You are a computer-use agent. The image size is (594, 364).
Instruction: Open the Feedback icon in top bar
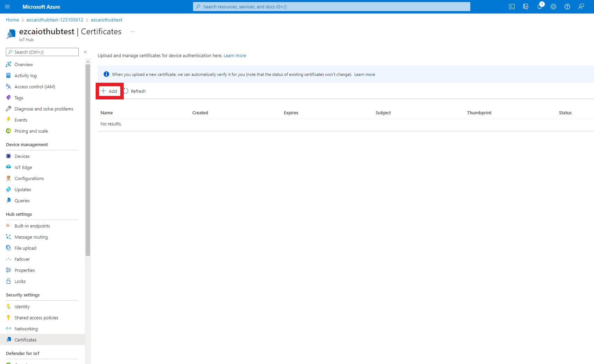coord(581,7)
